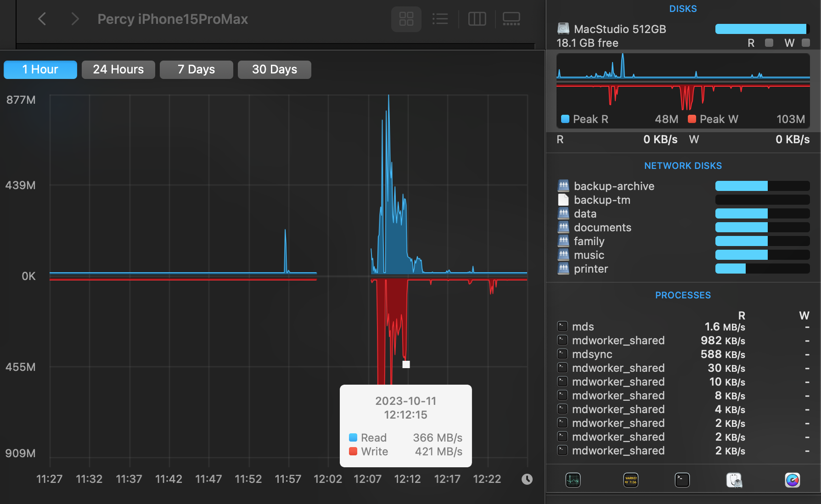Select the music network disk
Viewport: 821px width, 504px height.
pyautogui.click(x=683, y=255)
